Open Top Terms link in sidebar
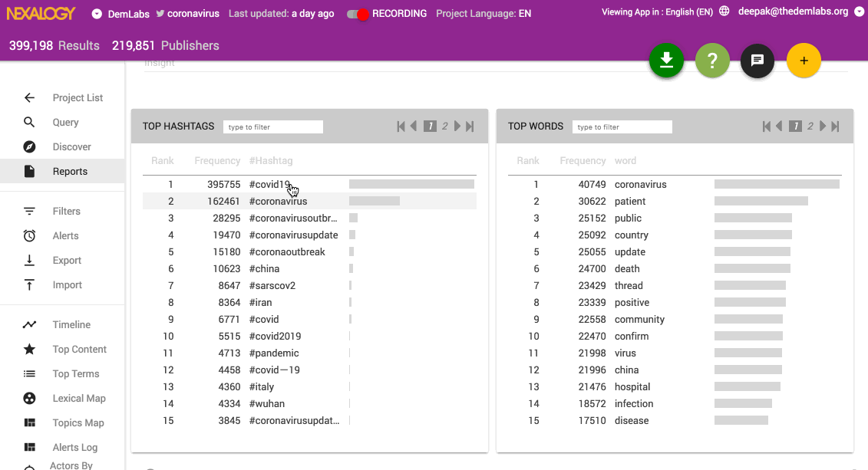 (x=76, y=374)
